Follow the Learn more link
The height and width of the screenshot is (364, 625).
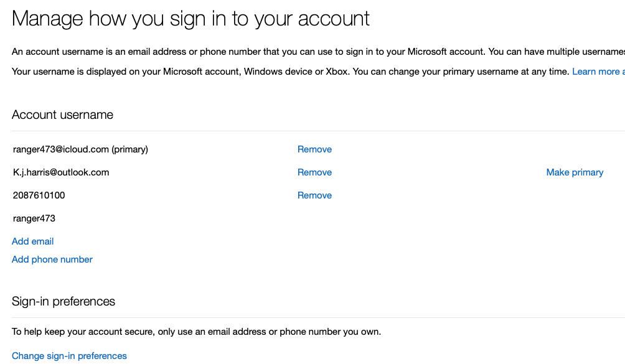tap(598, 72)
